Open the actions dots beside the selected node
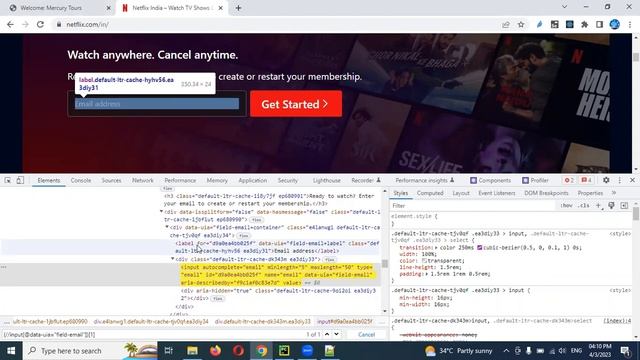 4,267
